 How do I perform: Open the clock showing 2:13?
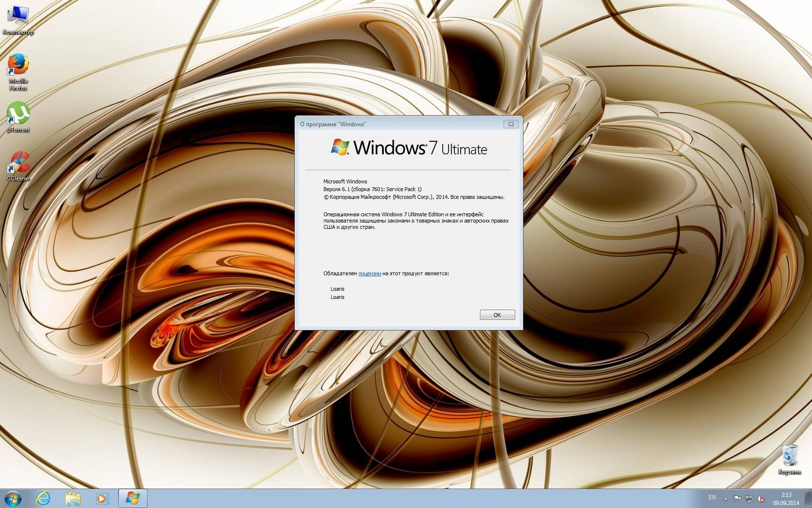786,499
